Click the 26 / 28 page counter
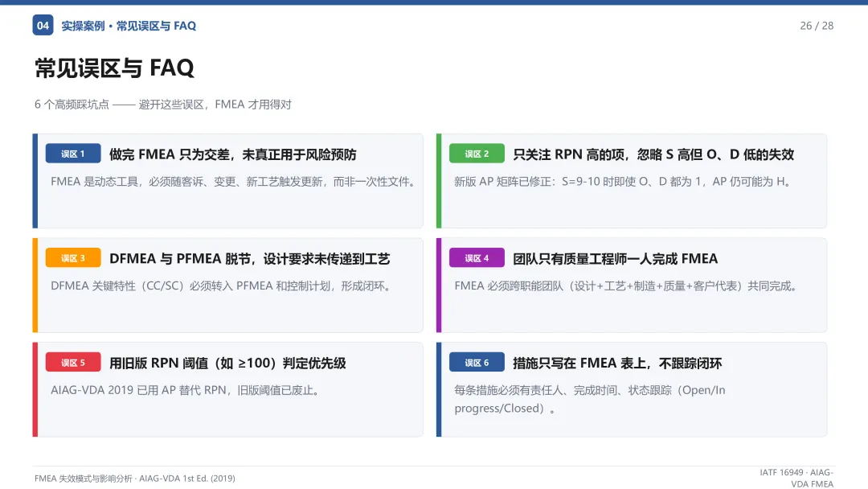This screenshot has height=489, width=868. 817,26
